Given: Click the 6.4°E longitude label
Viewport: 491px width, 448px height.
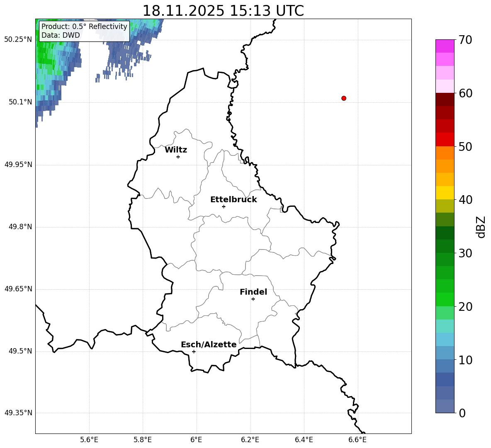Looking at the screenshot, I should 304,440.
